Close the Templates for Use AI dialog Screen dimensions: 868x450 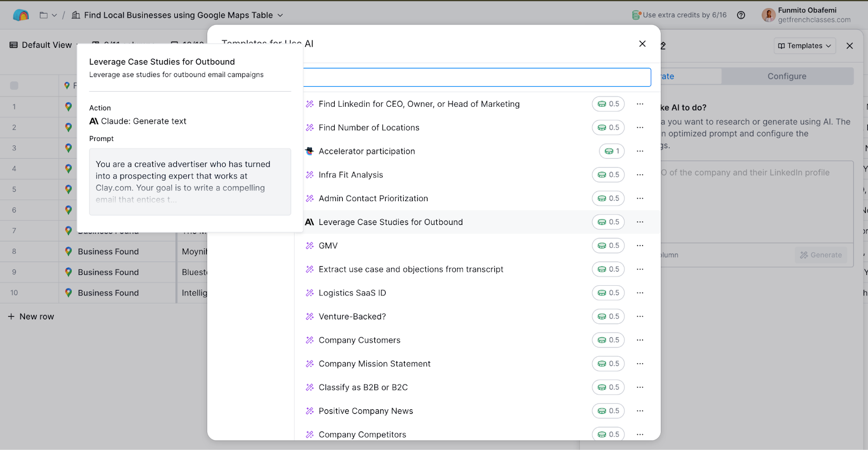642,44
